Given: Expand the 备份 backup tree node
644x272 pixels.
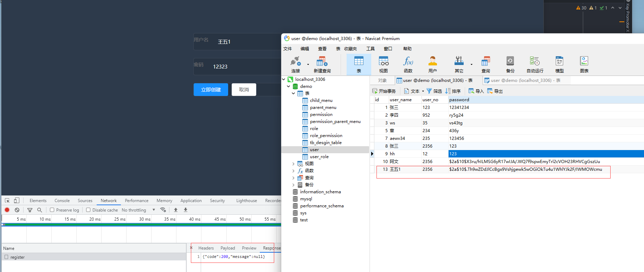Looking at the screenshot, I should tap(294, 185).
